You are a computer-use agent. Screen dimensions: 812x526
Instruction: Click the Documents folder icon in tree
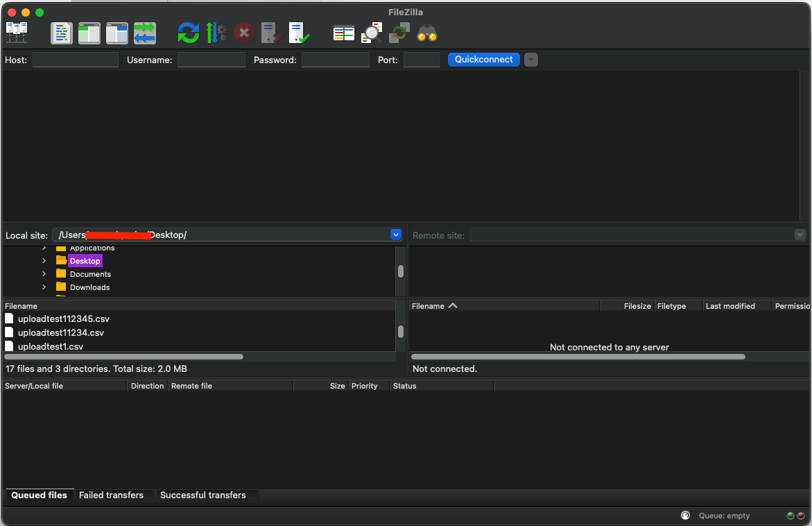coord(61,273)
